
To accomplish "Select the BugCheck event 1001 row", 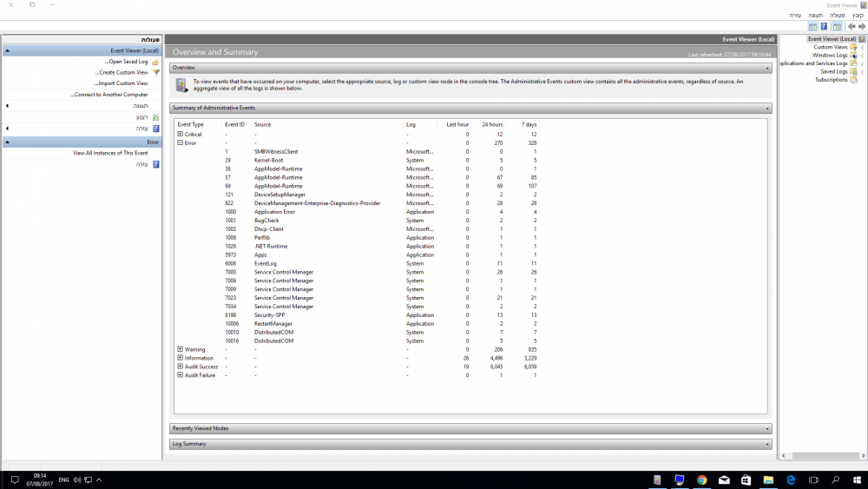I will click(x=357, y=221).
